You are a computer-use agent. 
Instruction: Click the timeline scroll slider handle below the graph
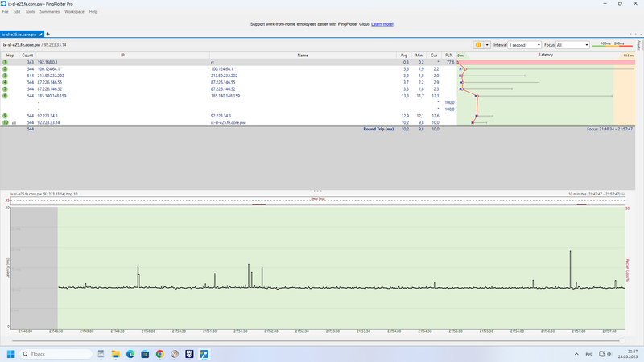(621, 340)
